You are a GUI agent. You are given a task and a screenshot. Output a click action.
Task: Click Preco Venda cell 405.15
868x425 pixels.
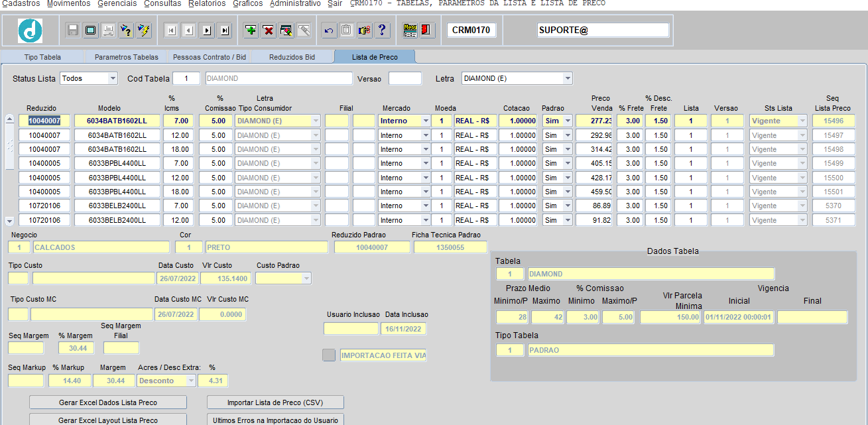pyautogui.click(x=594, y=163)
